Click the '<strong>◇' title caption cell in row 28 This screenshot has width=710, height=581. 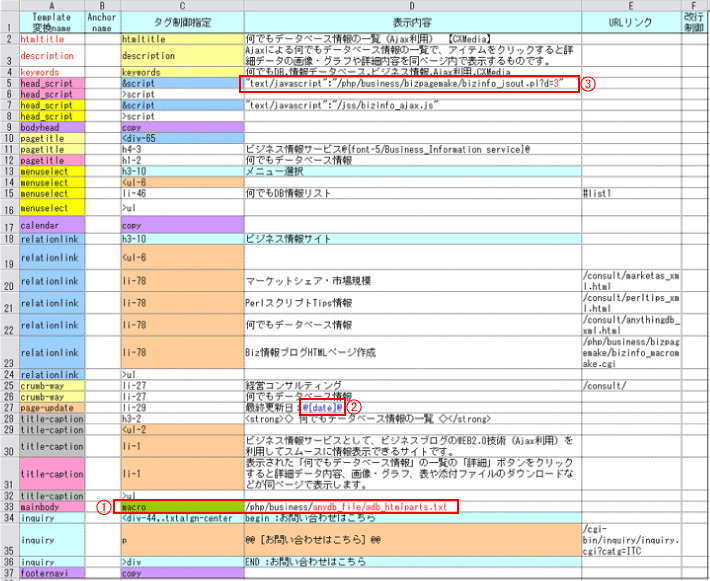click(413, 419)
